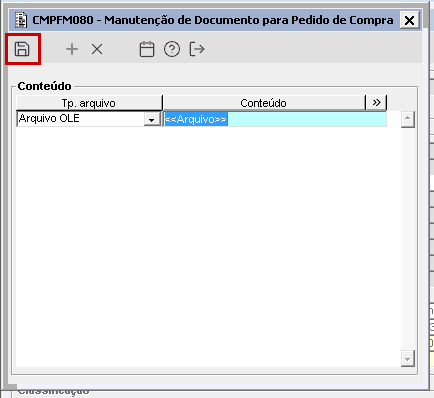Click the Tp. arquivo column header
This screenshot has width=434, height=398.
[89, 103]
